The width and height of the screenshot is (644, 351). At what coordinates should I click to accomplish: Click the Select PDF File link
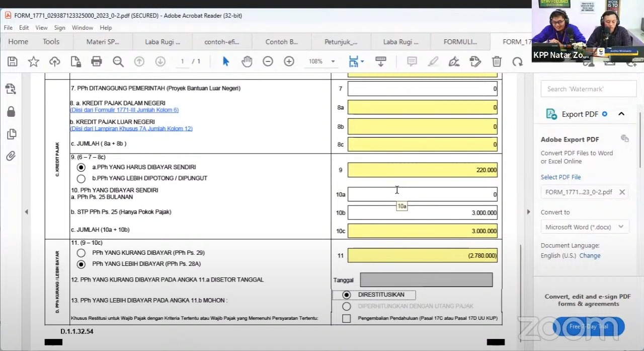[x=560, y=177]
